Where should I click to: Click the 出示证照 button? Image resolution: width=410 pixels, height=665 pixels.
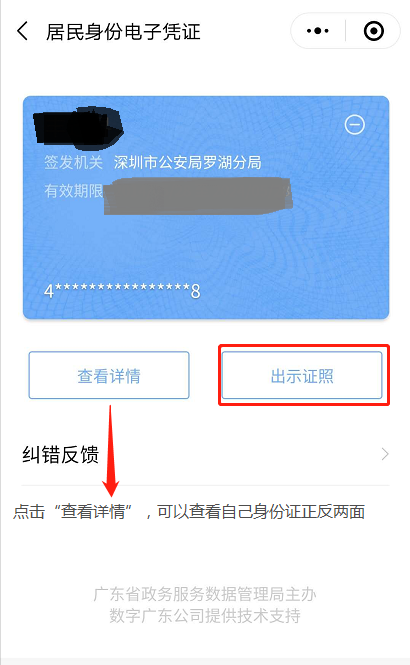pyautogui.click(x=302, y=375)
